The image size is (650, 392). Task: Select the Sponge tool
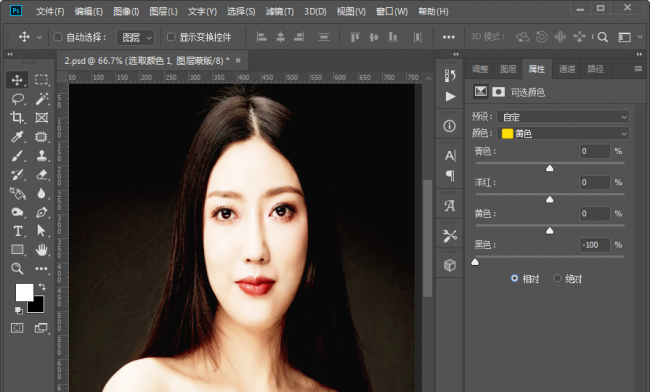(x=17, y=212)
